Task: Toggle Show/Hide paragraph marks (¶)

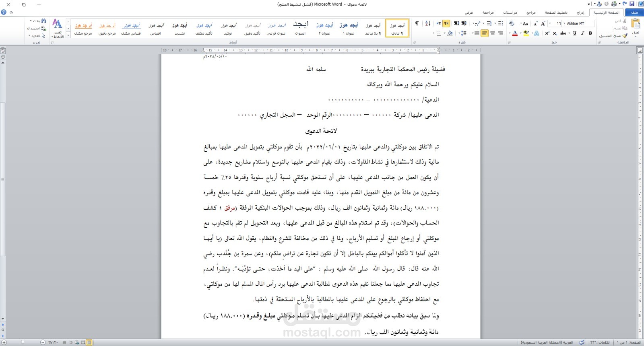Action: click(417, 23)
